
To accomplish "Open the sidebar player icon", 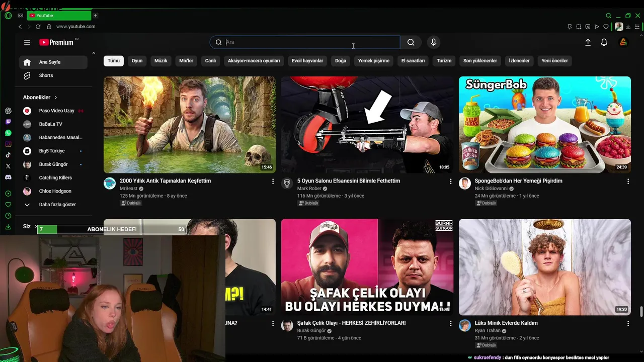I will (8, 194).
